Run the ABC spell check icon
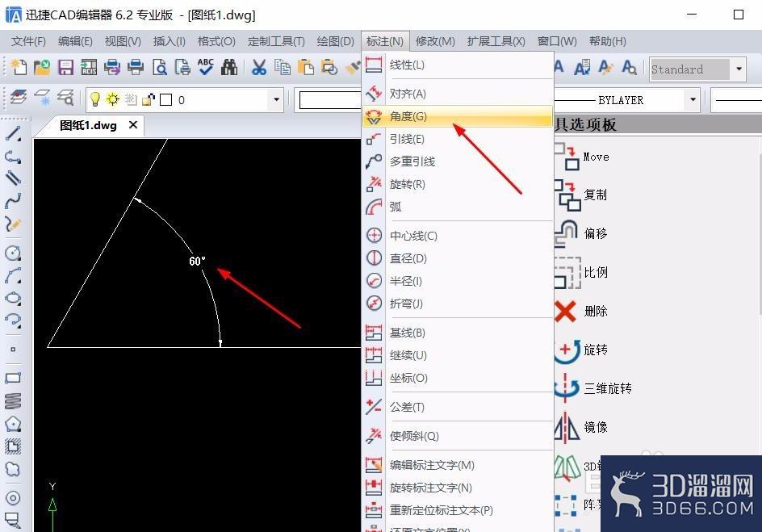762x532 pixels. coord(206,67)
